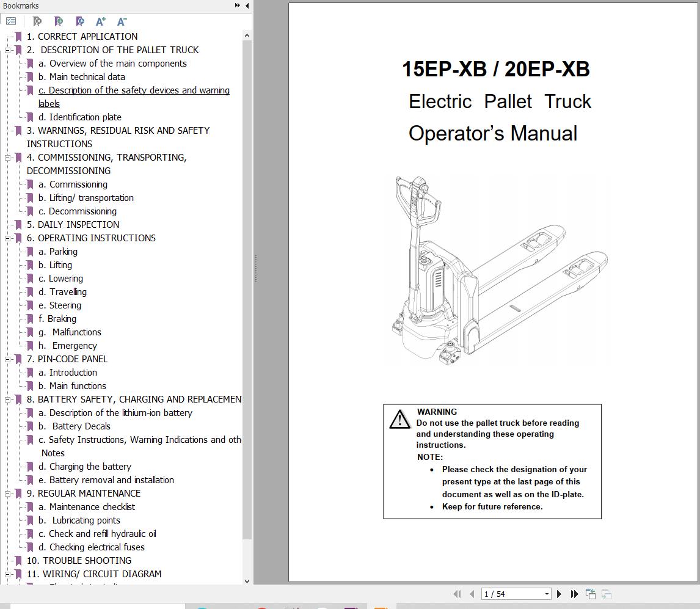The image size is (700, 609).
Task: Jump to 'a. Parking' bookmark
Action: (58, 252)
